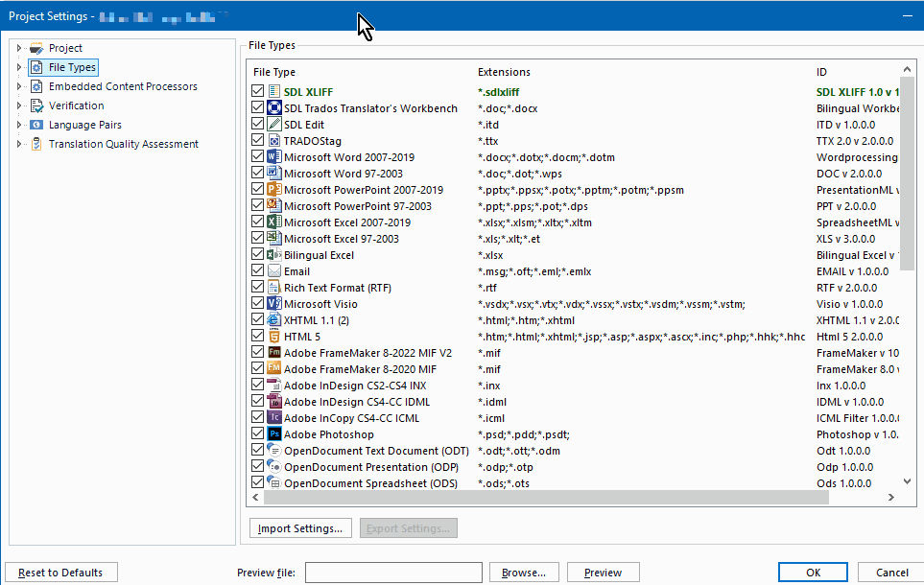924x585 pixels.
Task: Click the Import Settings button
Action: (x=300, y=528)
